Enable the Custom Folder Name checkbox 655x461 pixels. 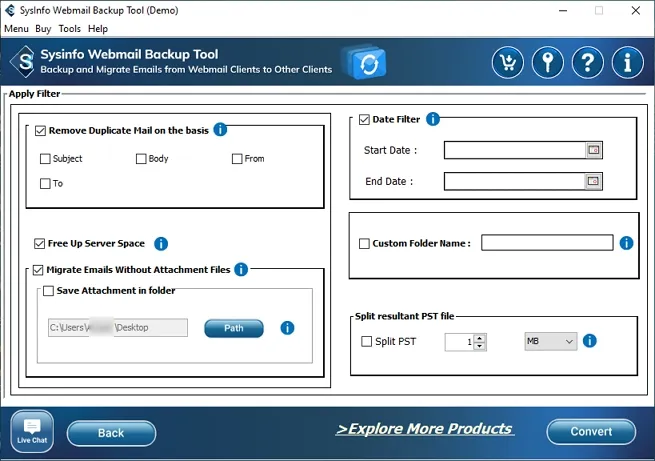[364, 243]
